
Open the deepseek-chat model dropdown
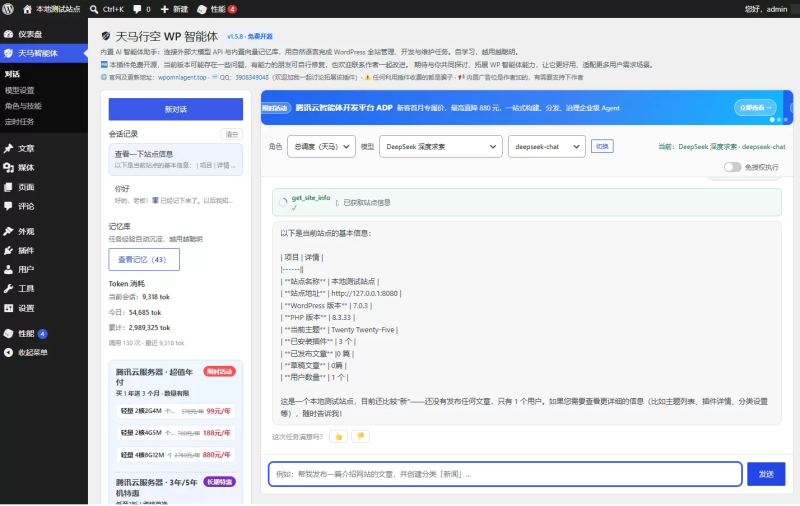[x=547, y=146]
